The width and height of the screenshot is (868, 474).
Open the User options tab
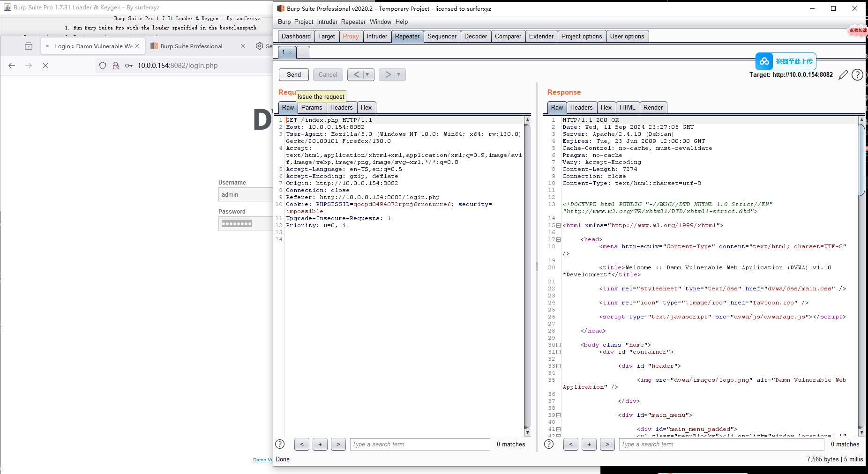tap(627, 36)
